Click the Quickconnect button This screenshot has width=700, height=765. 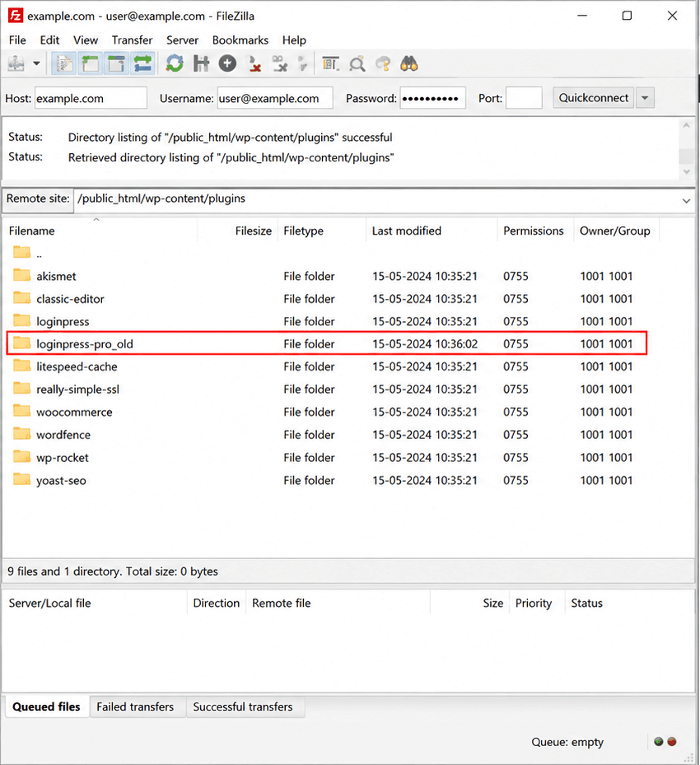coord(593,97)
